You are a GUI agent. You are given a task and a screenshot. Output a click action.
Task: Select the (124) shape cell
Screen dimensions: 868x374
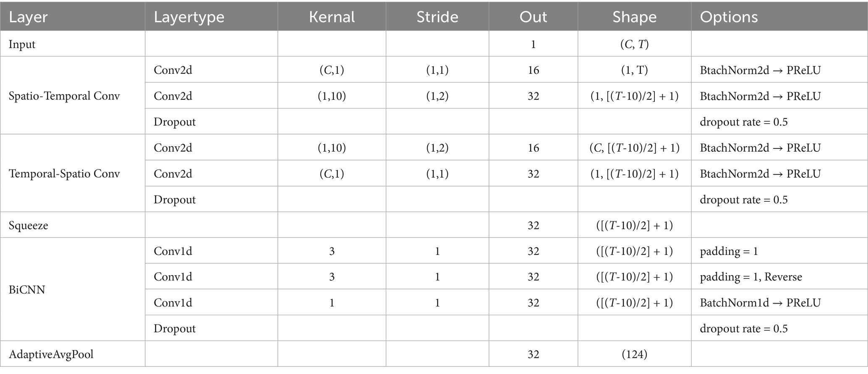click(634, 354)
